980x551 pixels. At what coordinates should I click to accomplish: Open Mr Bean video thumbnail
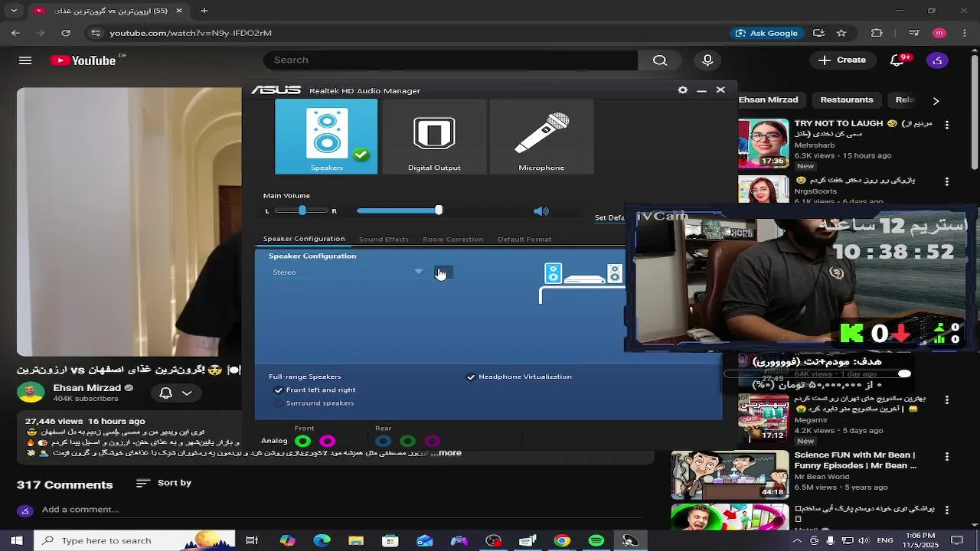(730, 474)
